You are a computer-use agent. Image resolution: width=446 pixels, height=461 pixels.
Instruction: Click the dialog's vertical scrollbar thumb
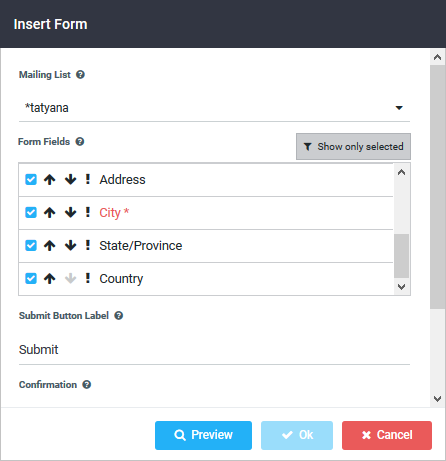438,187
